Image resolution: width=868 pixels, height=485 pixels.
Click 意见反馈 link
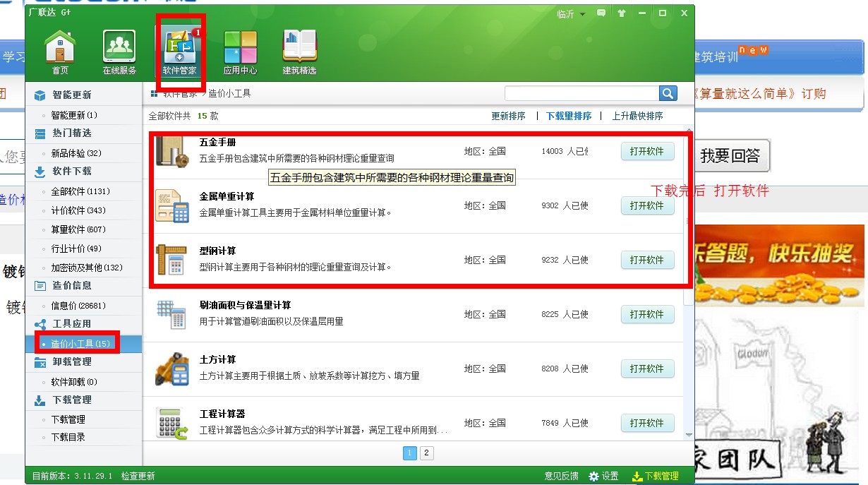pos(562,477)
